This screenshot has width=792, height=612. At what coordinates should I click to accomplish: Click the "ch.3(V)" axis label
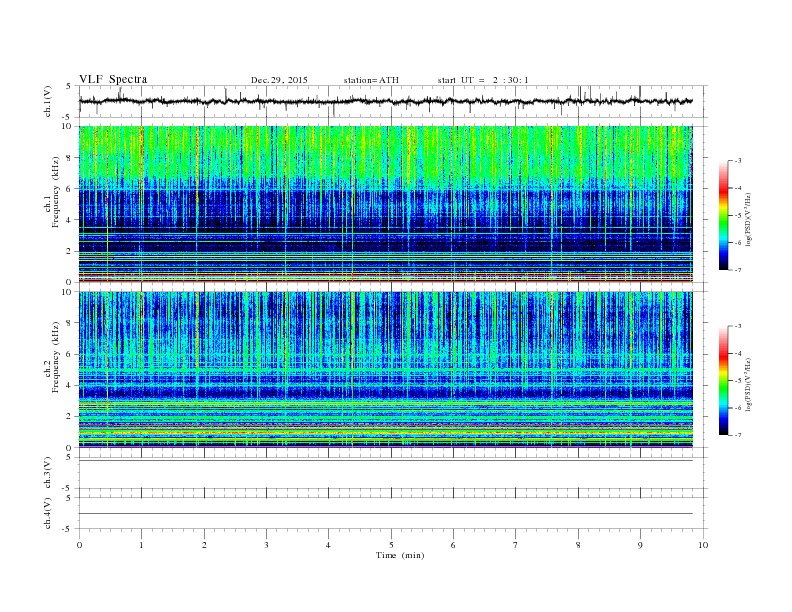click(48, 473)
